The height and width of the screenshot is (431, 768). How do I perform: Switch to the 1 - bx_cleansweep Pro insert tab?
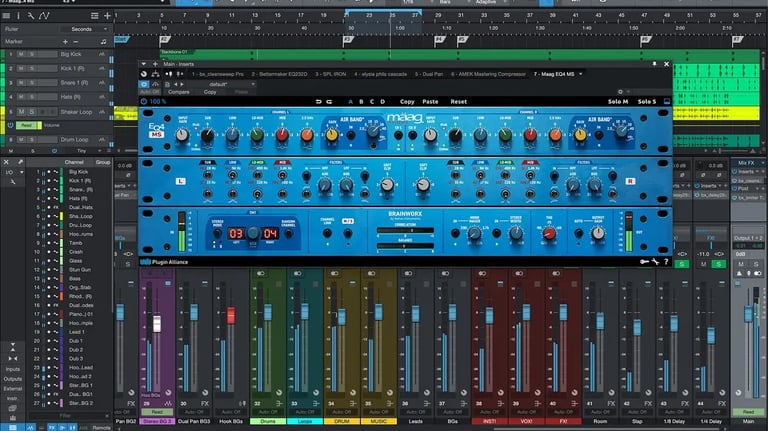pos(217,74)
